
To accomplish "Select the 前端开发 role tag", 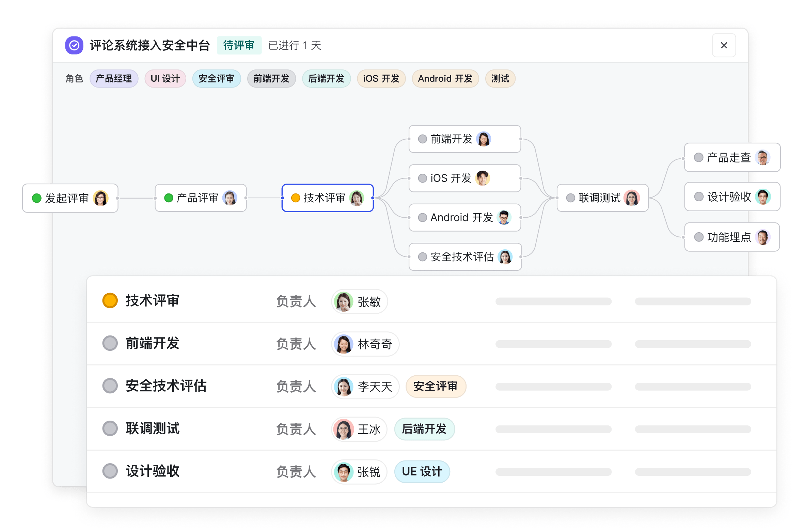I will coord(271,79).
